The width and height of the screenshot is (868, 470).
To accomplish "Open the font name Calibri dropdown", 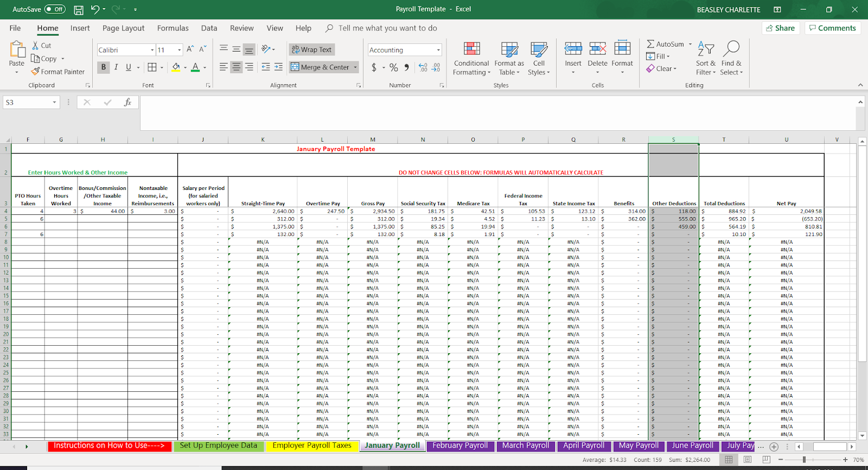I will point(152,50).
